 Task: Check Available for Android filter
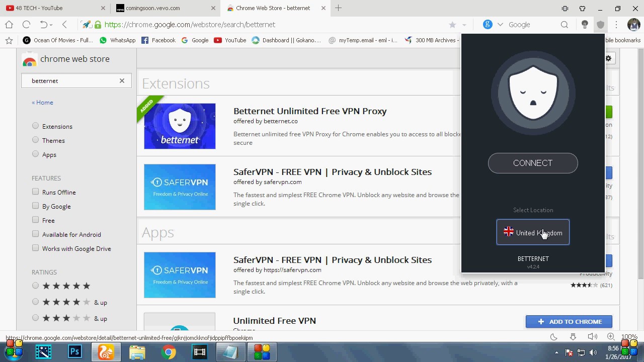coord(35,234)
